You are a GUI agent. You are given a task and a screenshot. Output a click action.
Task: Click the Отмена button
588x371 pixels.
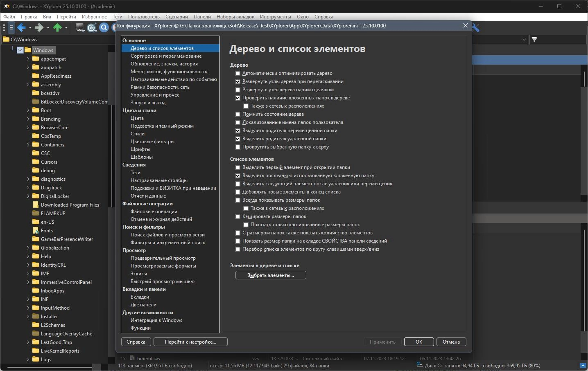click(451, 342)
